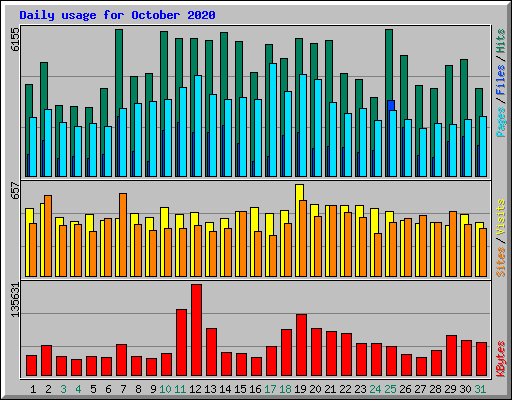Click the tallest red KBytes bar for day 12
Screen dimensions: 512x400
[196, 330]
